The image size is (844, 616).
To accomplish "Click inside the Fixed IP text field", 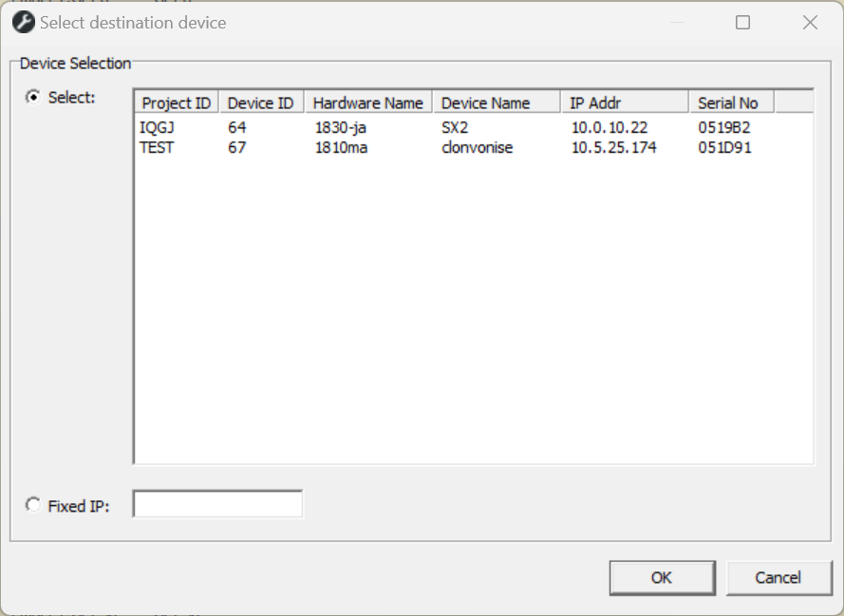I will [x=218, y=503].
